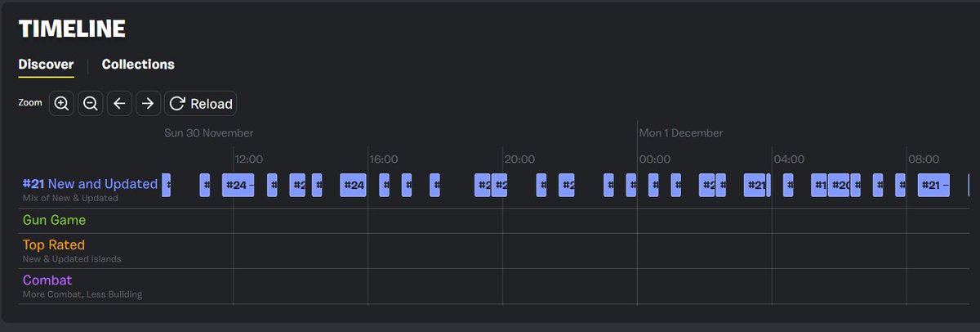Image resolution: width=980 pixels, height=332 pixels.
Task: Click the '#21' block before 04:00
Action: 755,185
